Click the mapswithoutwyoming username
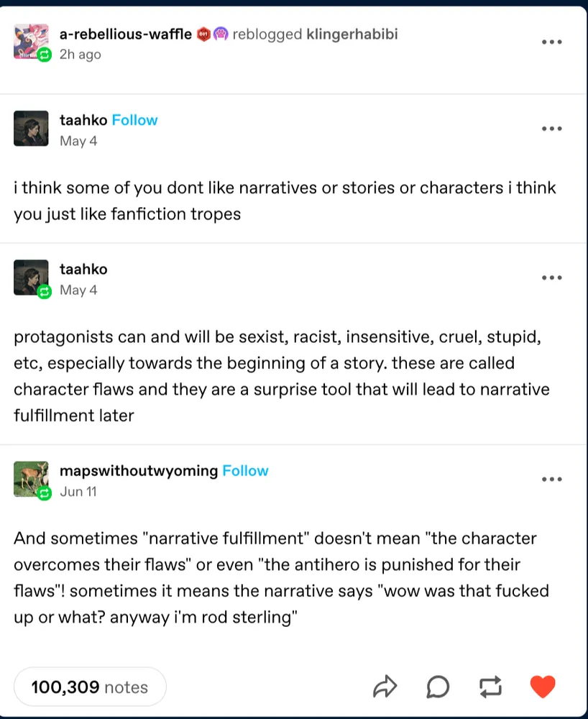The width and height of the screenshot is (588, 719). [139, 471]
